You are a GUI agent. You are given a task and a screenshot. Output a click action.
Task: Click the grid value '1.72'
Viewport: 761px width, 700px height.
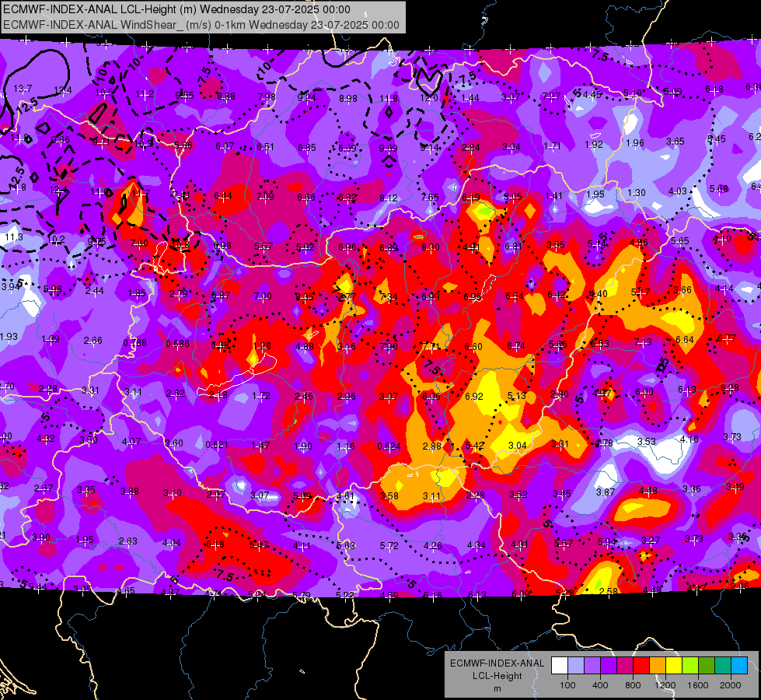[x=260, y=396]
